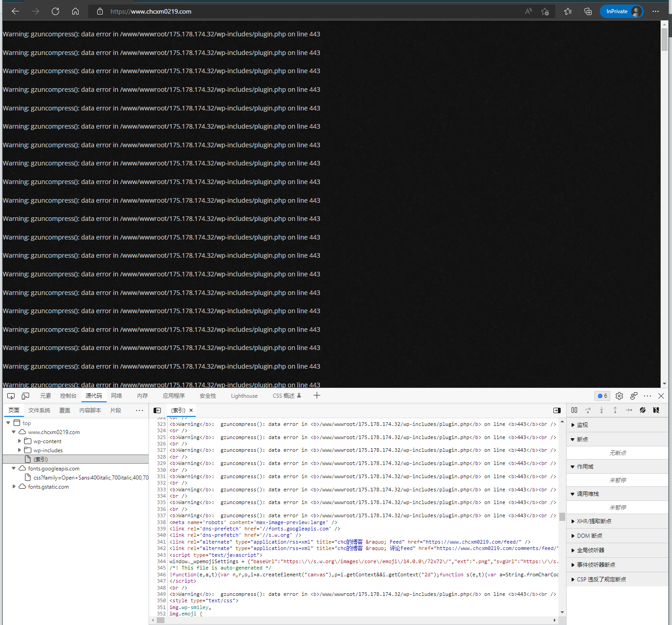The image size is (672, 625).
Task: Open the Collections icon
Action: (588, 11)
